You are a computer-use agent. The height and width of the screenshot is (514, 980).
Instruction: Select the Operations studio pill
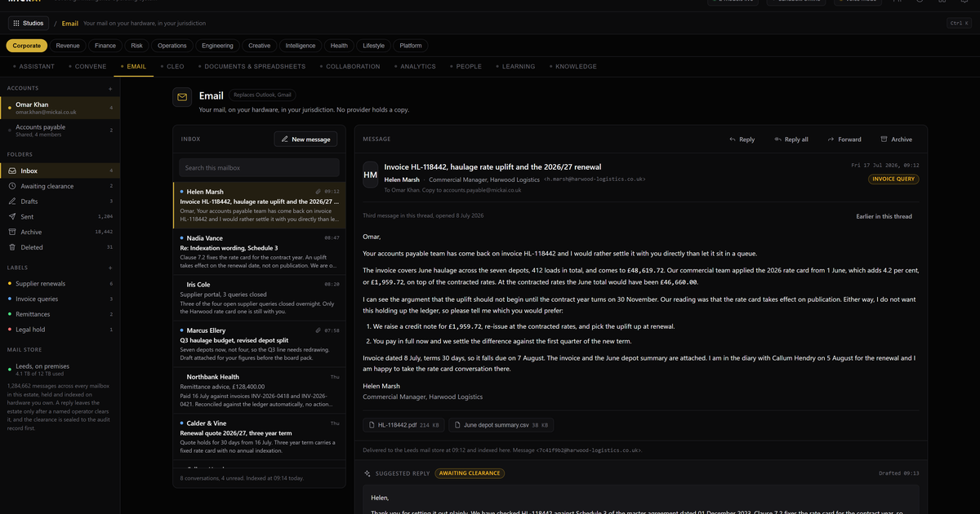pyautogui.click(x=172, y=46)
